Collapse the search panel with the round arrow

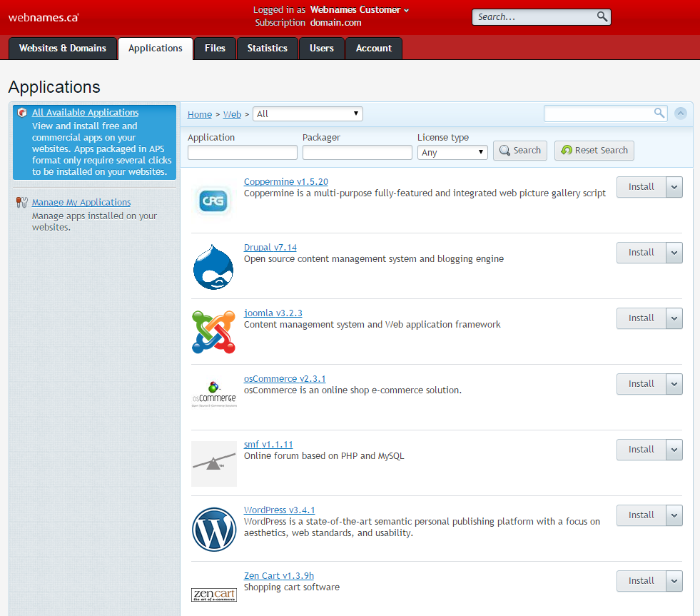pos(680,113)
